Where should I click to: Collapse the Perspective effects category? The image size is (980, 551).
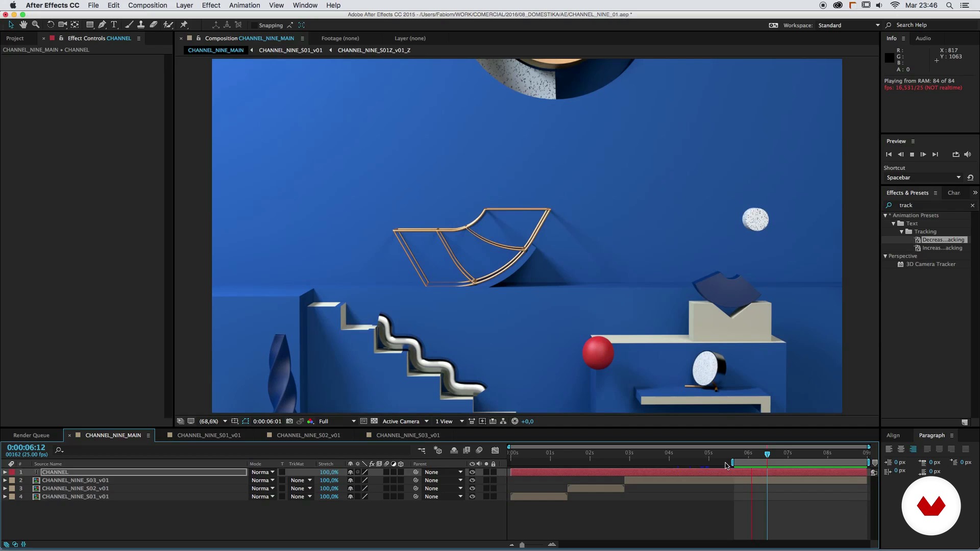[886, 256]
